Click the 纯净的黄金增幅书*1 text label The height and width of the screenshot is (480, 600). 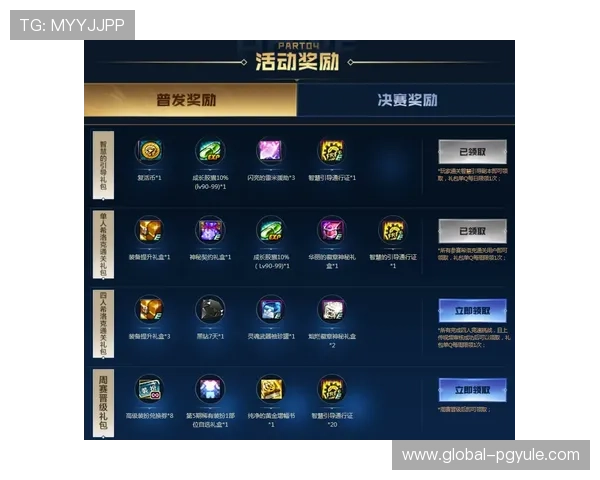(x=271, y=420)
